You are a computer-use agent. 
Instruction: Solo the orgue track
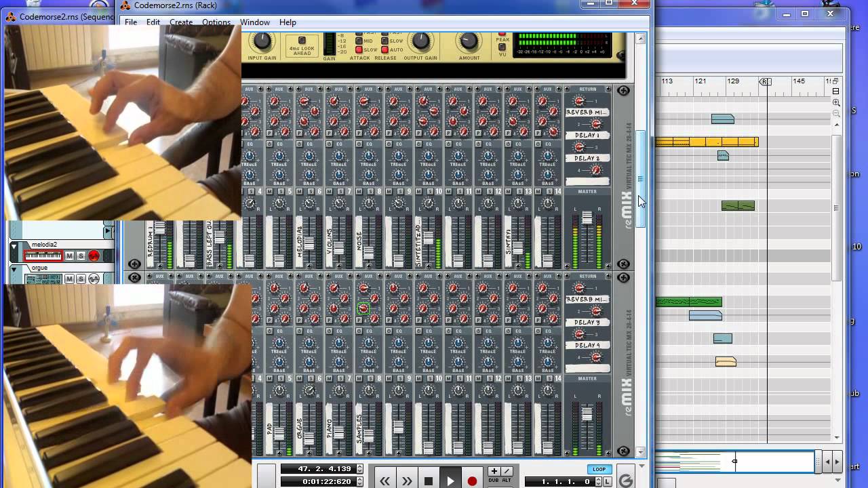click(81, 279)
